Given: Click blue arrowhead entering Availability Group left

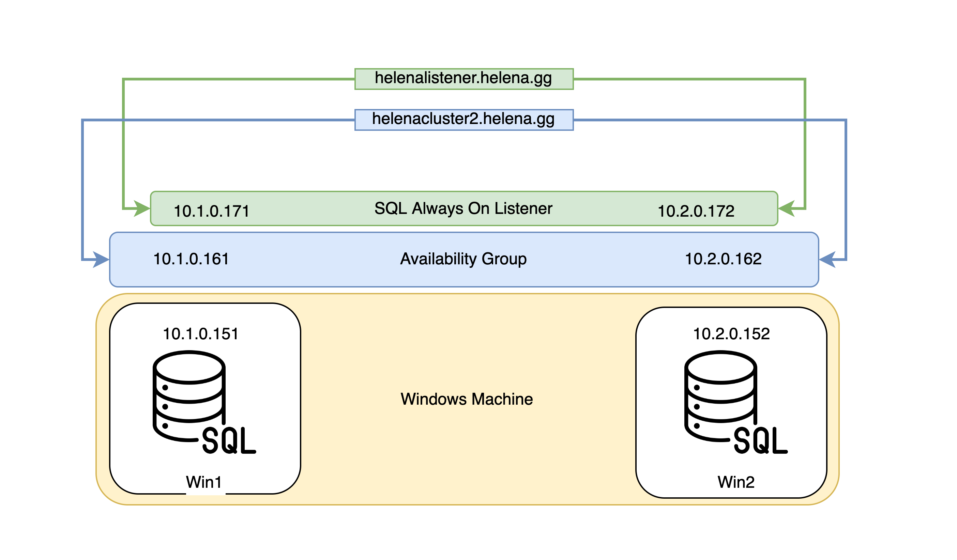Looking at the screenshot, I should coord(102,260).
